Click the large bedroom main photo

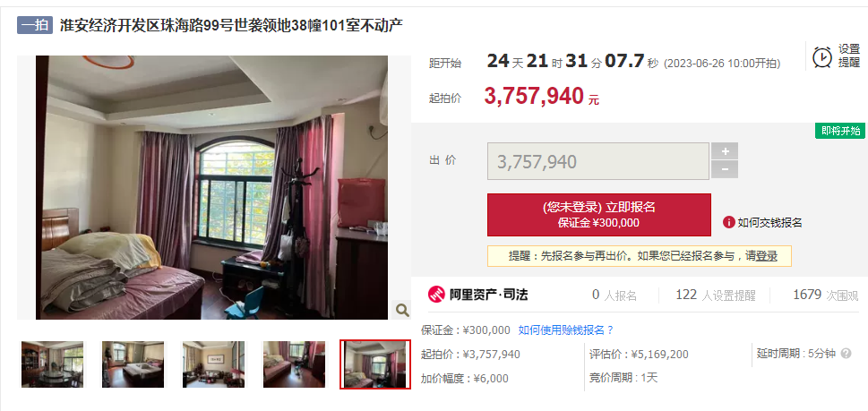point(212,187)
